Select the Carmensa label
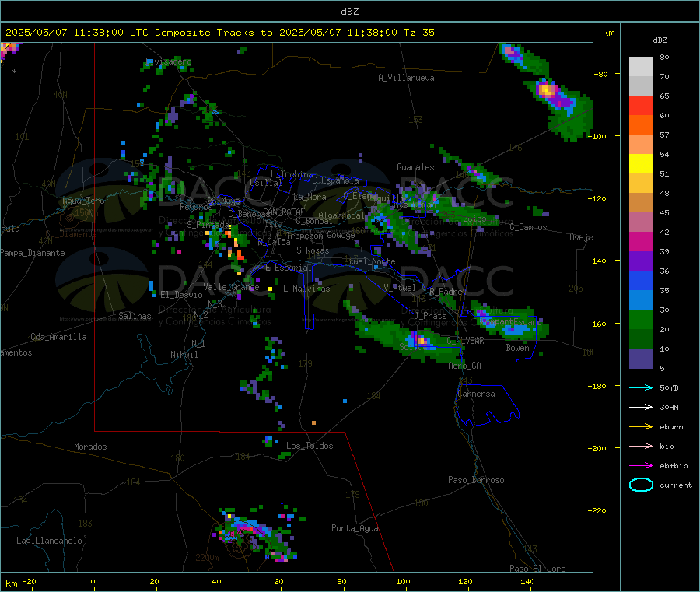Image resolution: width=700 pixels, height=592 pixels. coord(476,394)
